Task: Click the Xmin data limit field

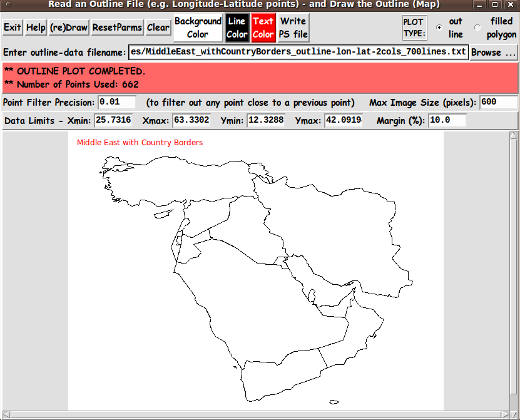Action: 113,120
